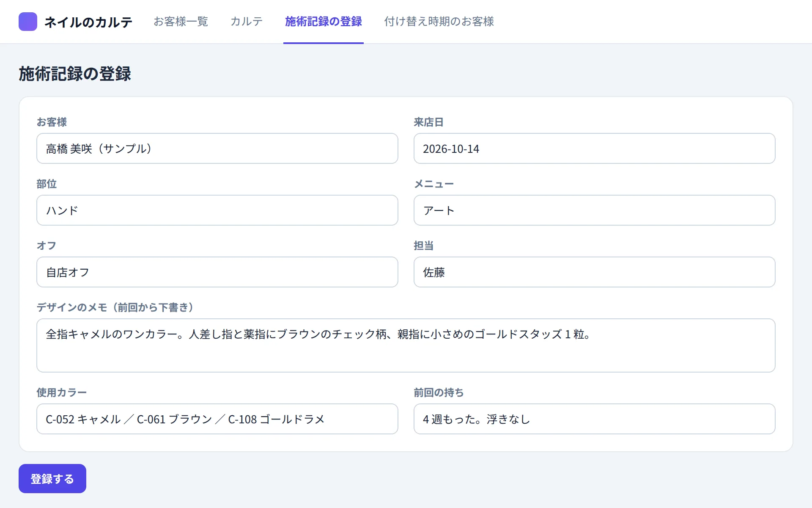Focus the デザインのメモ text area
This screenshot has width=812, height=508.
click(406, 345)
